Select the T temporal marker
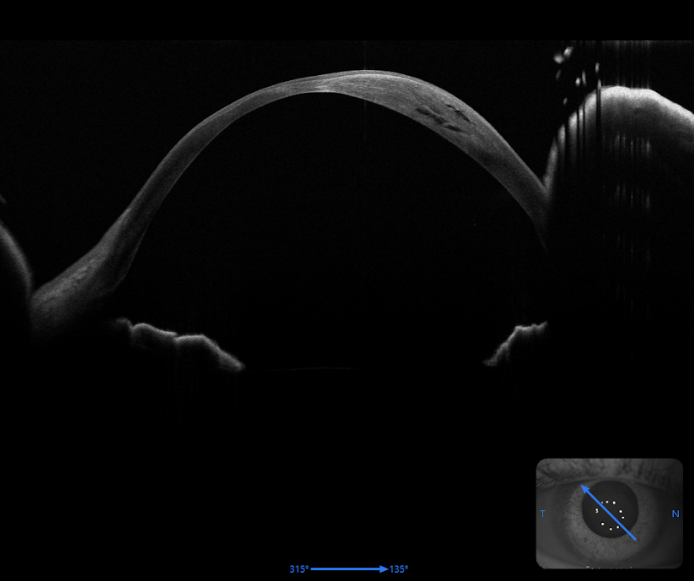This screenshot has width=694, height=581. pos(543,514)
